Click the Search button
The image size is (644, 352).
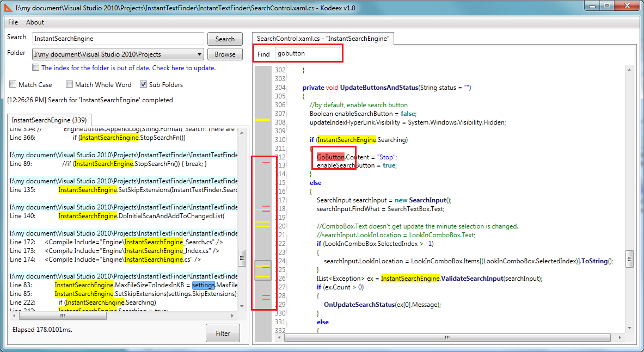pyautogui.click(x=225, y=39)
